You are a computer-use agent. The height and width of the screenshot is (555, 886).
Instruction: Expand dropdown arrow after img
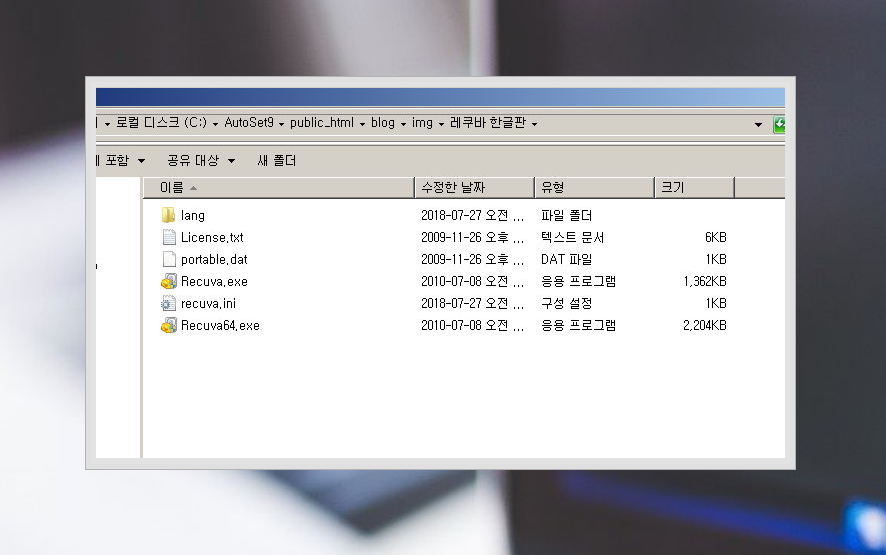[x=441, y=124]
